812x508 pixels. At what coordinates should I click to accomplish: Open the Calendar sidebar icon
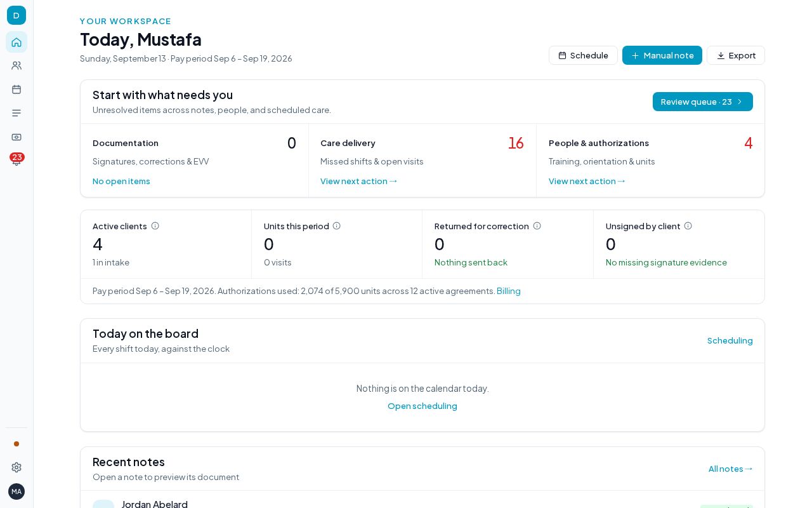tap(16, 90)
